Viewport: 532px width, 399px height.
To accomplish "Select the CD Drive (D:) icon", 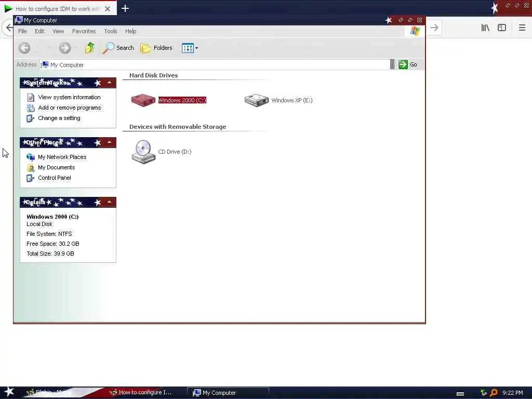I will click(143, 152).
